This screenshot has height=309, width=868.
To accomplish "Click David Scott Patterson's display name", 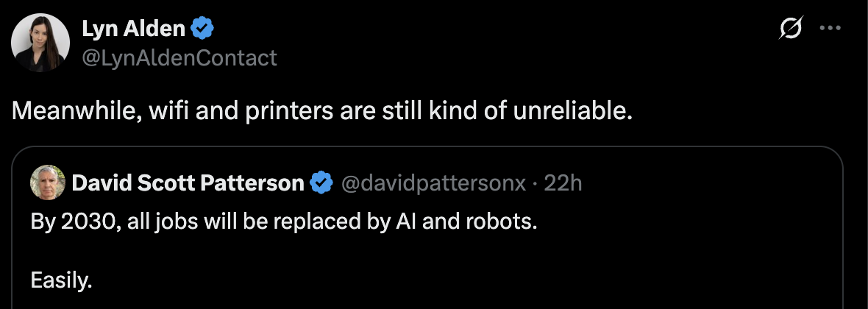I will [188, 183].
